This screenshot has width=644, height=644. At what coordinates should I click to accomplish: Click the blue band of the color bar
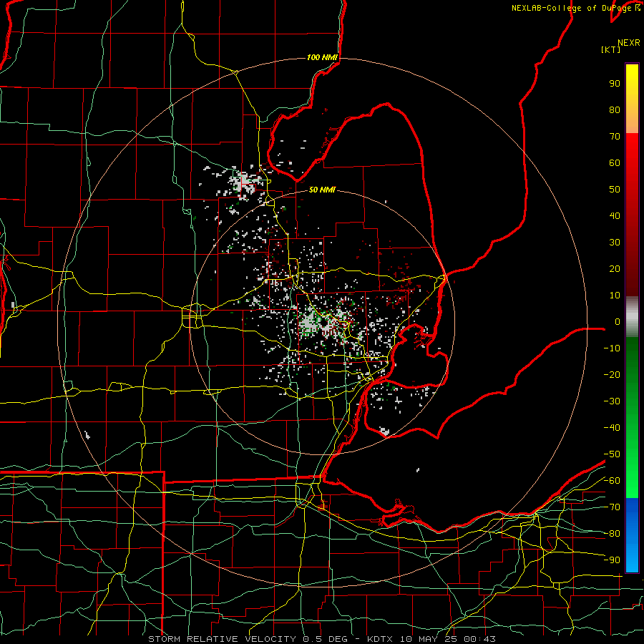pyautogui.click(x=632, y=535)
